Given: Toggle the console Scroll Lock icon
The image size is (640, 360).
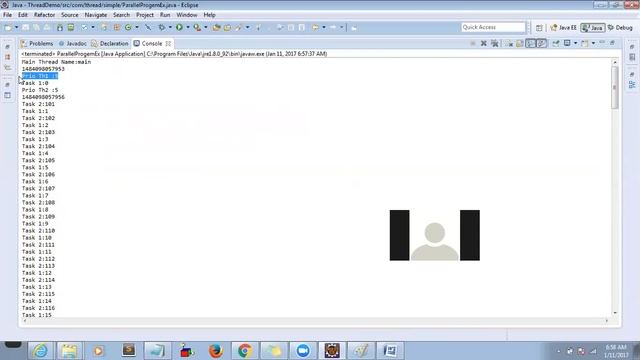Looking at the screenshot, I should pyautogui.click(x=519, y=43).
